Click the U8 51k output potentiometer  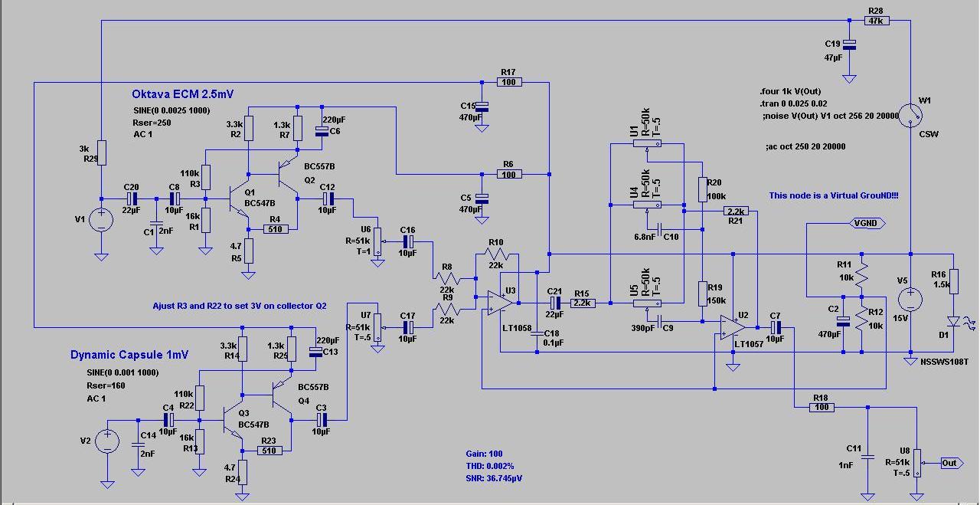pyautogui.click(x=917, y=464)
